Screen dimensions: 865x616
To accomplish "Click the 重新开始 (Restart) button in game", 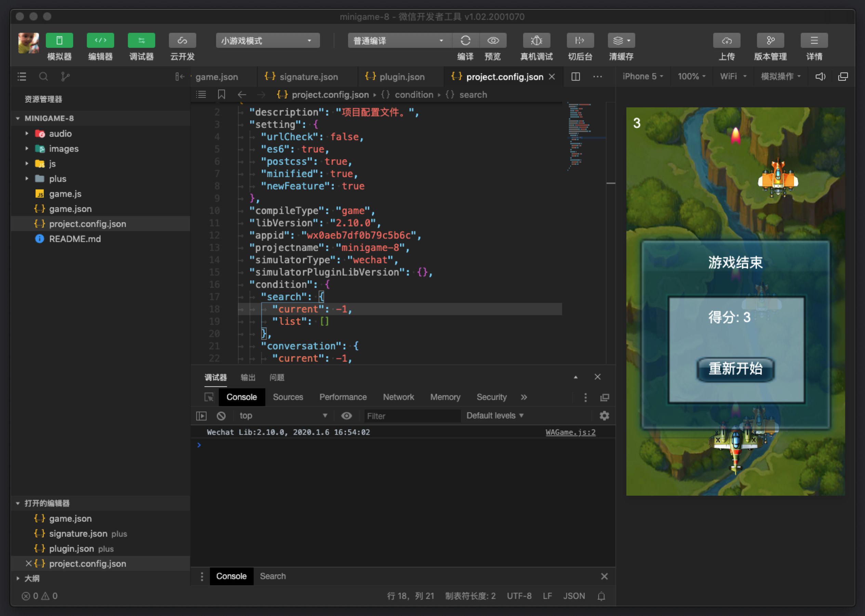I will (x=735, y=370).
